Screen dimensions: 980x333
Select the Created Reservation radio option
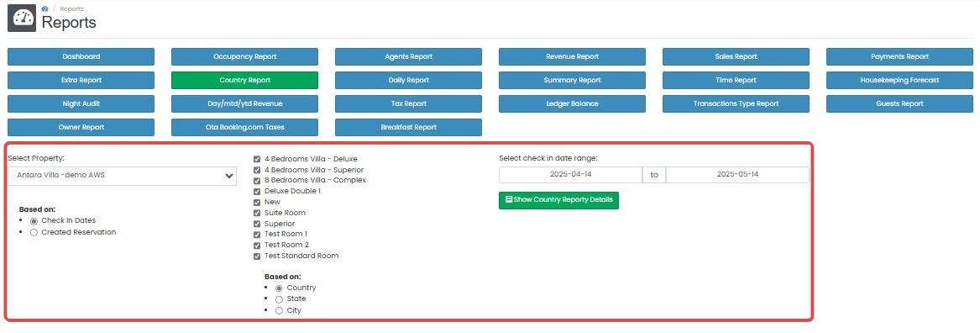pos(34,233)
